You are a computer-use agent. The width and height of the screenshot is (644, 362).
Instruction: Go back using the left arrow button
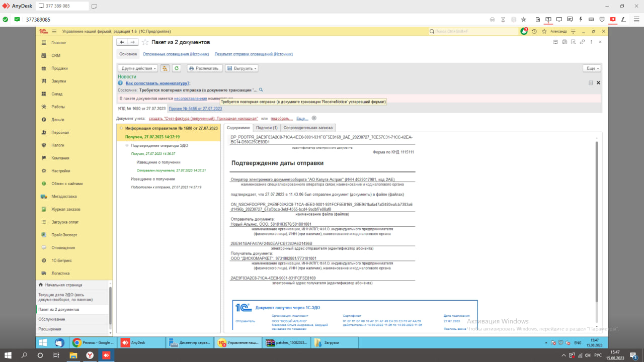pos(122,42)
